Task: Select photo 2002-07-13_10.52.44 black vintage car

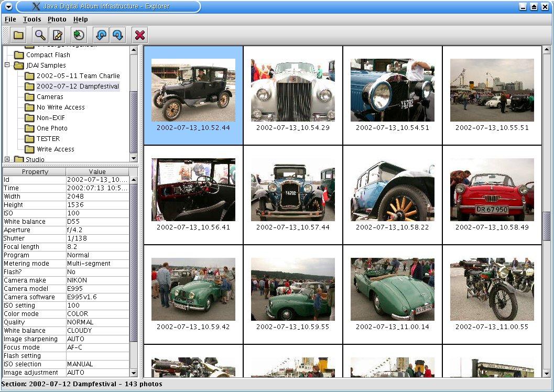Action: click(193, 95)
